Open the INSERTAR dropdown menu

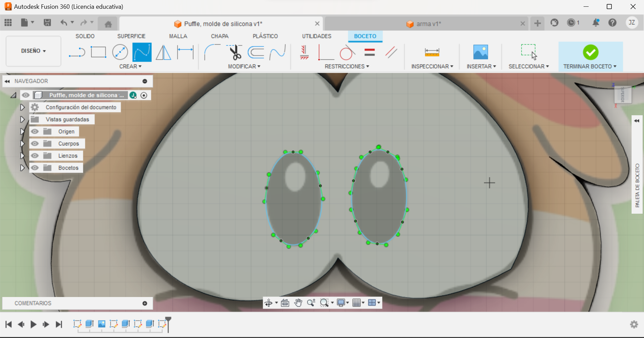481,67
